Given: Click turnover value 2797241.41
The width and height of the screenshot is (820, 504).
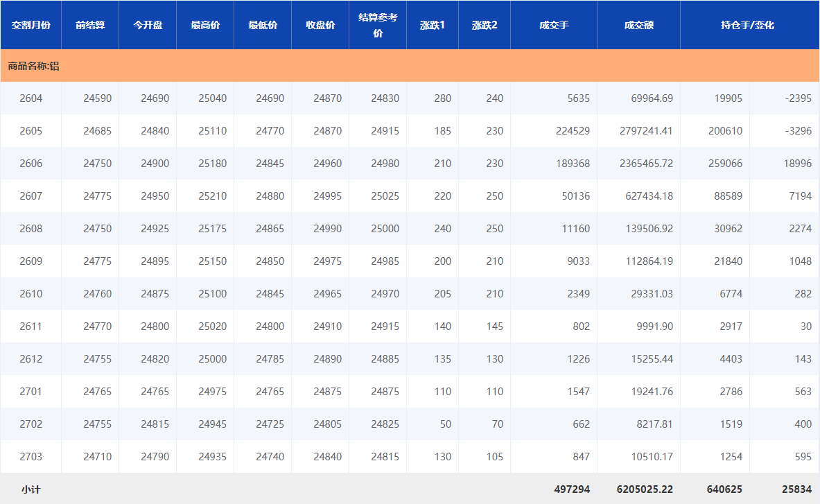Looking at the screenshot, I should pos(646,131).
